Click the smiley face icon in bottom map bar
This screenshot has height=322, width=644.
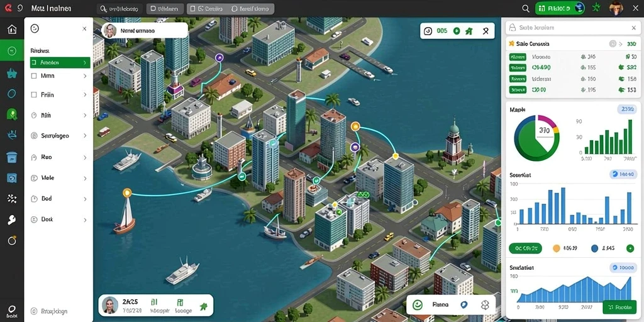click(x=418, y=305)
